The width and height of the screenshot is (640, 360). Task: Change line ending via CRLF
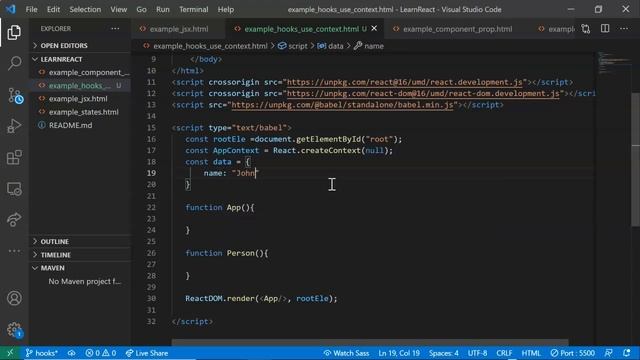[504, 353]
